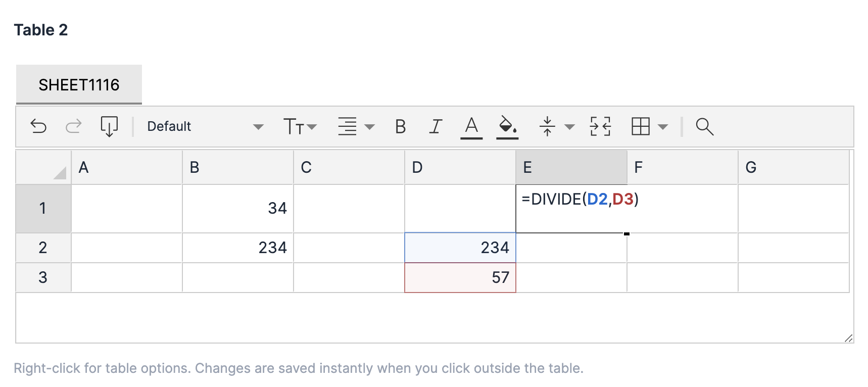Expand the font size dropdown
The image size is (868, 387).
coord(300,126)
